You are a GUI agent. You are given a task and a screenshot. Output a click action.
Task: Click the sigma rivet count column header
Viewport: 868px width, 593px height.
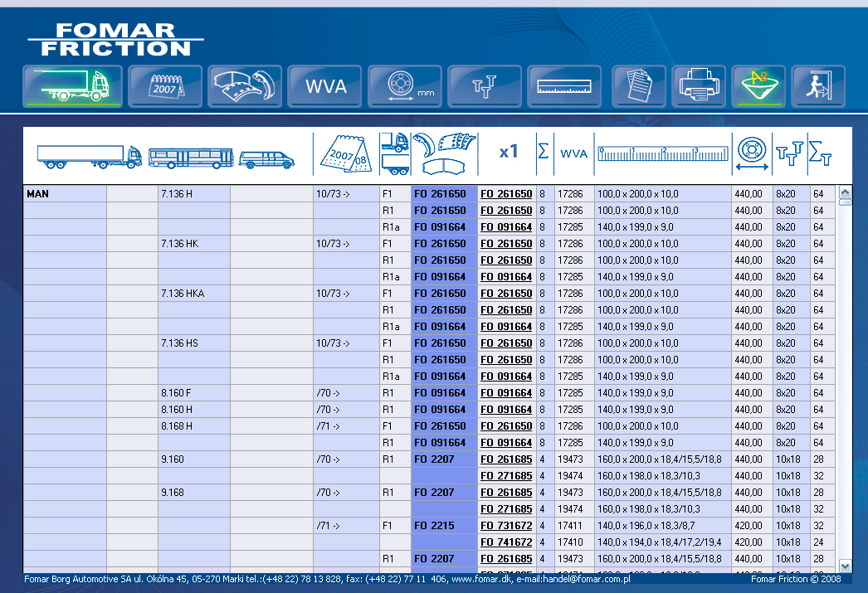[821, 153]
